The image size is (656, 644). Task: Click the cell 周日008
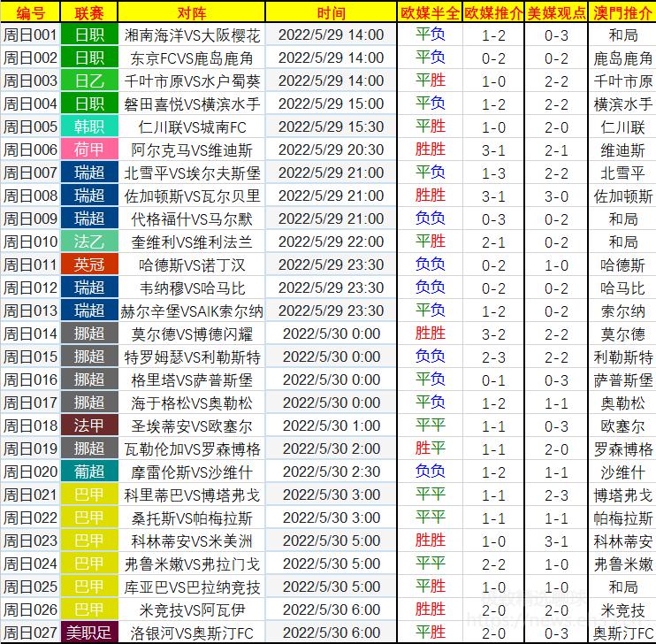pos(31,196)
